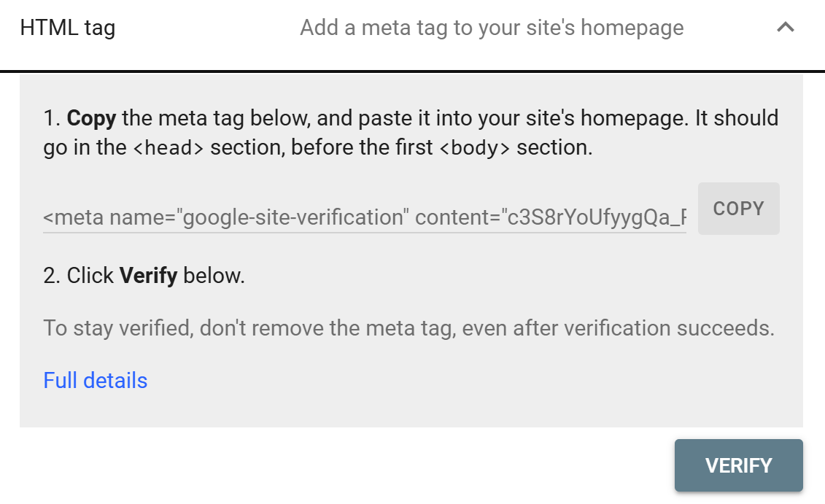Open the Full details link

tap(96, 381)
